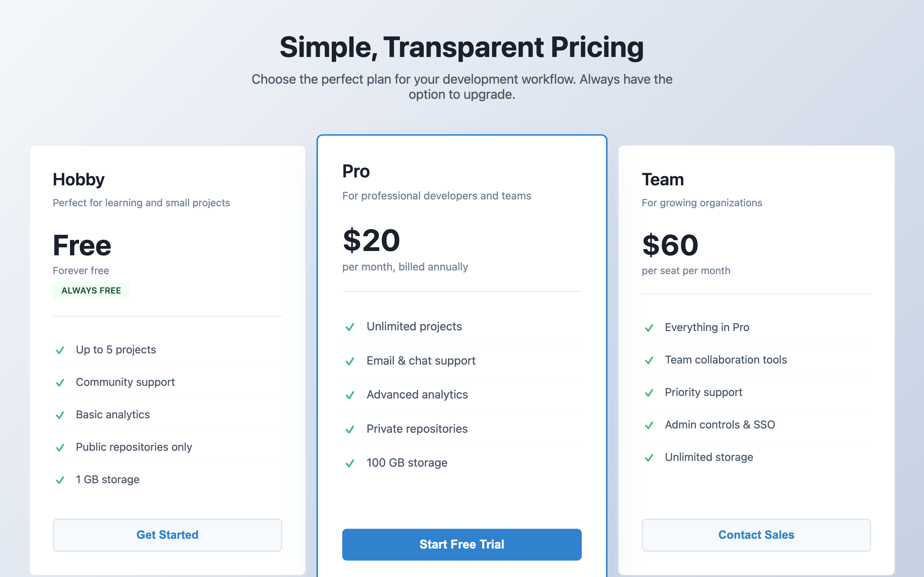Viewport: 924px width, 577px height.
Task: Click checkmark icon beside Unlimited projects
Action: pos(350,327)
